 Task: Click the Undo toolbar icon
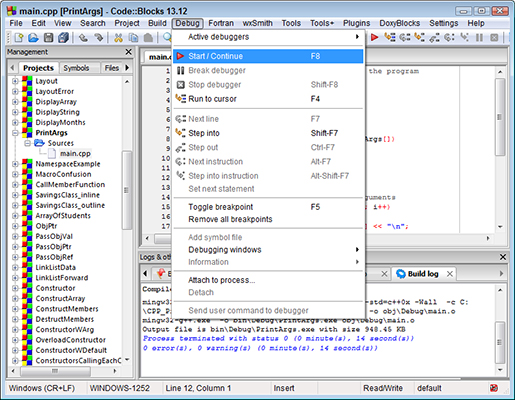83,38
